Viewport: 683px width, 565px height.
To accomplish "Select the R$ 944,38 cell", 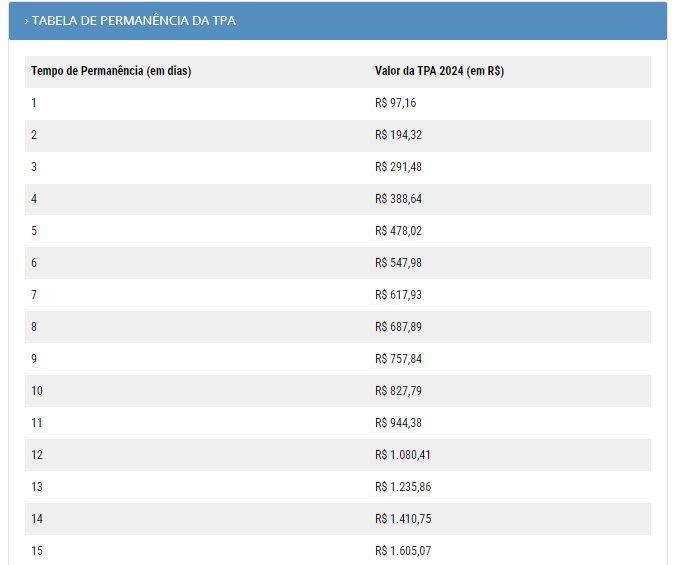I will 398,423.
